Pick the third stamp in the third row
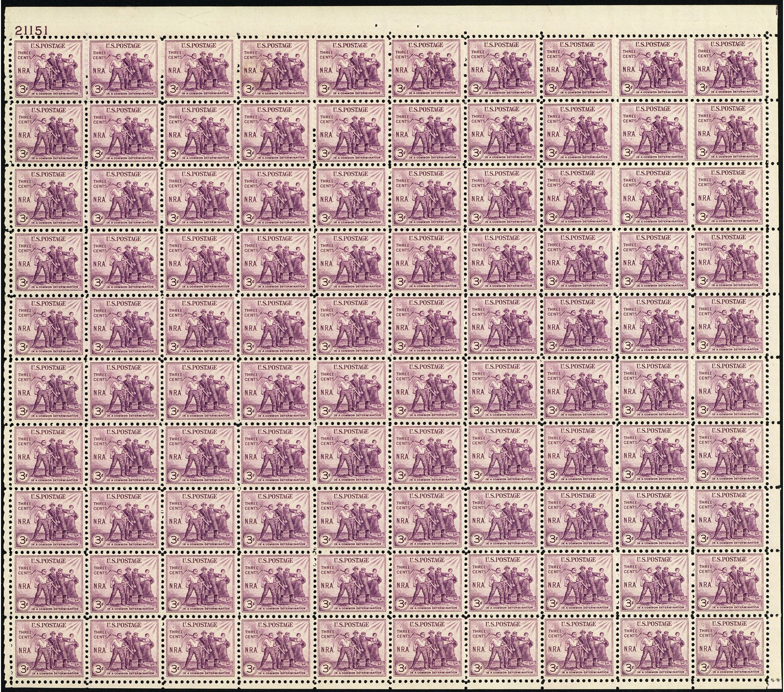This screenshot has height=692, width=784. 199,197
